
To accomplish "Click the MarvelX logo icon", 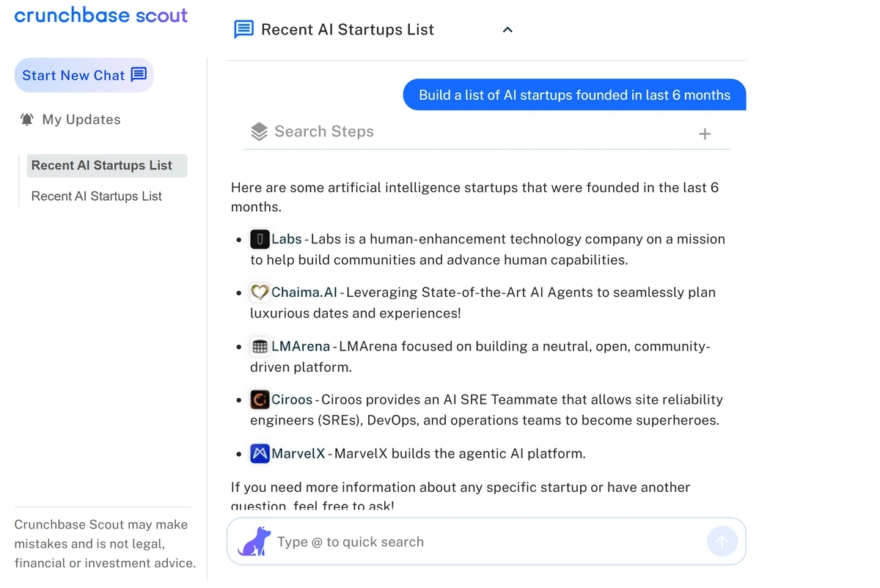I will click(260, 453).
